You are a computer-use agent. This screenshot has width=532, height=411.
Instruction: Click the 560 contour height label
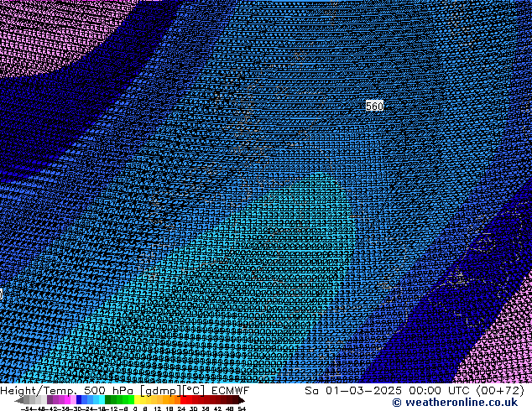374,107
